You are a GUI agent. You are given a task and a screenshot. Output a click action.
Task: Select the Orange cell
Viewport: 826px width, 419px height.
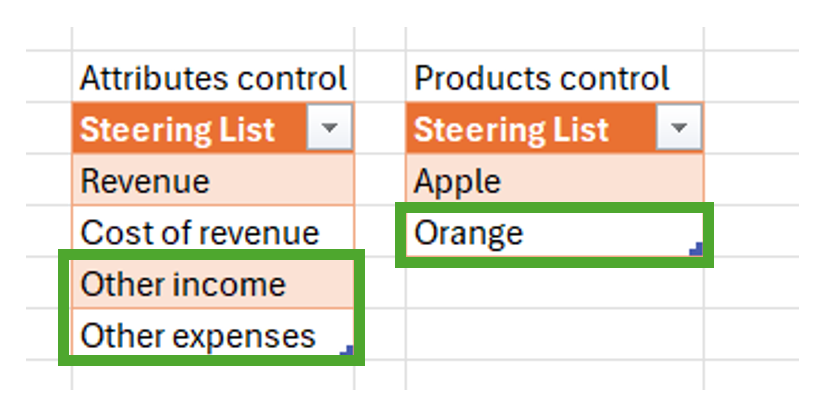(554, 233)
